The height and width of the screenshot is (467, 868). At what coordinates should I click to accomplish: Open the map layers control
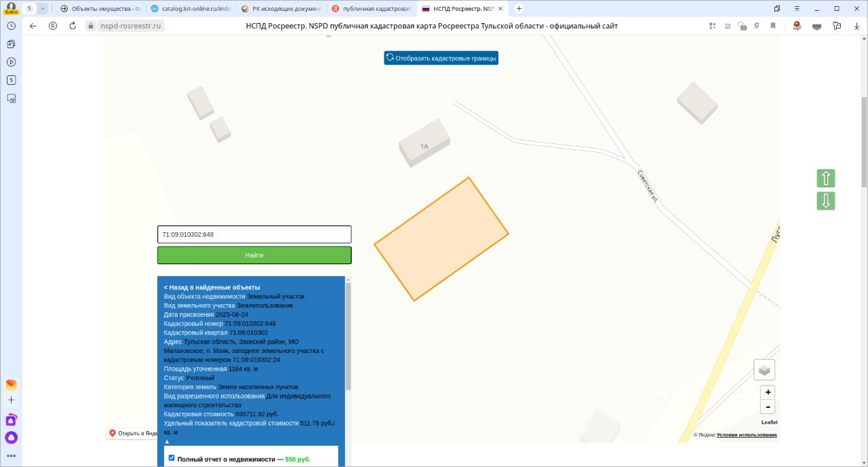tap(764, 370)
